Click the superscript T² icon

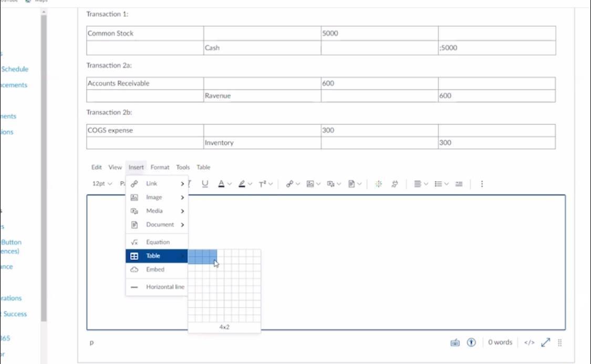click(x=262, y=184)
